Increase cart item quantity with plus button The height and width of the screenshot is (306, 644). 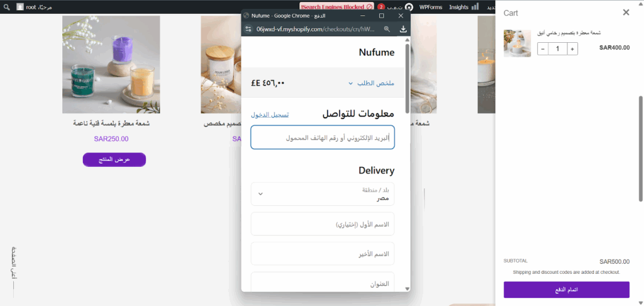(x=572, y=49)
